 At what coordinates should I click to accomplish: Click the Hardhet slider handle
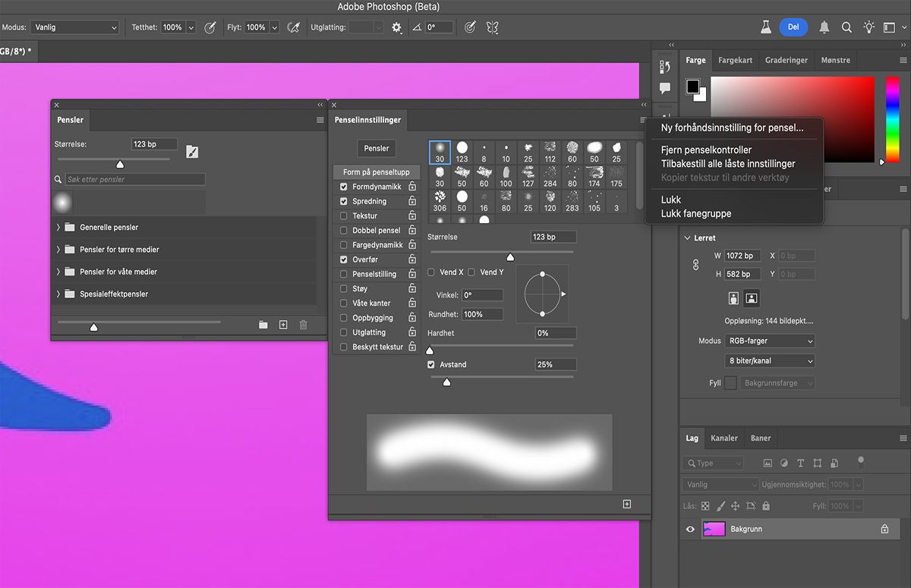pos(430,351)
